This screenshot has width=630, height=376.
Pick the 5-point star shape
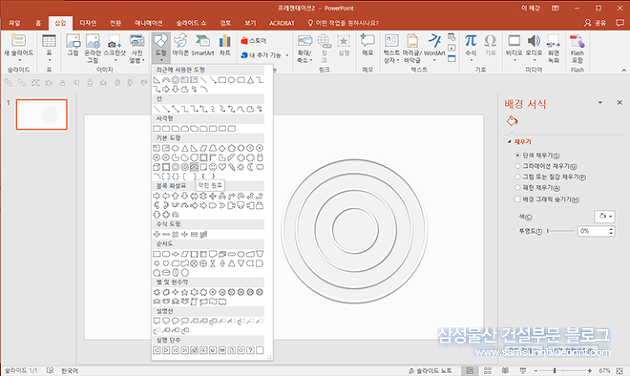[185, 292]
